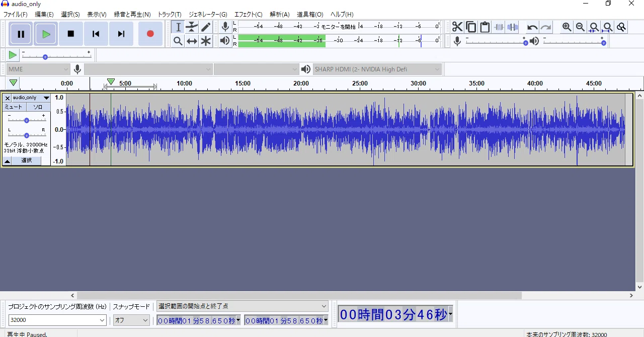The height and width of the screenshot is (337, 644).
Task: Skip to start of track
Action: pos(96,34)
